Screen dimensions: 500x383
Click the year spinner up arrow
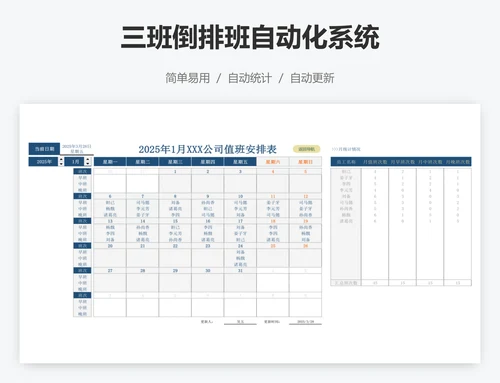click(x=61, y=160)
